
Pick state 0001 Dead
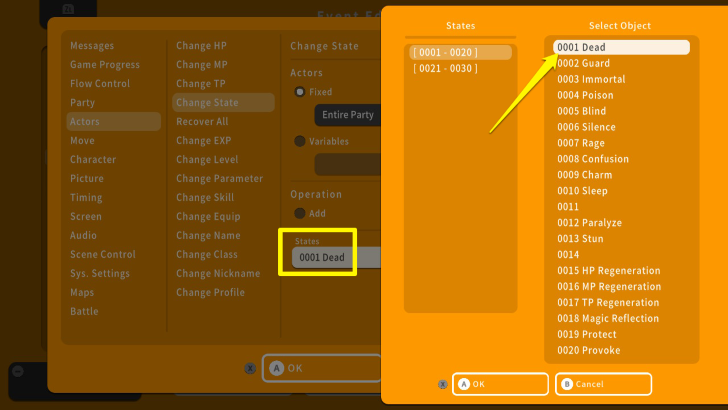pyautogui.click(x=621, y=47)
